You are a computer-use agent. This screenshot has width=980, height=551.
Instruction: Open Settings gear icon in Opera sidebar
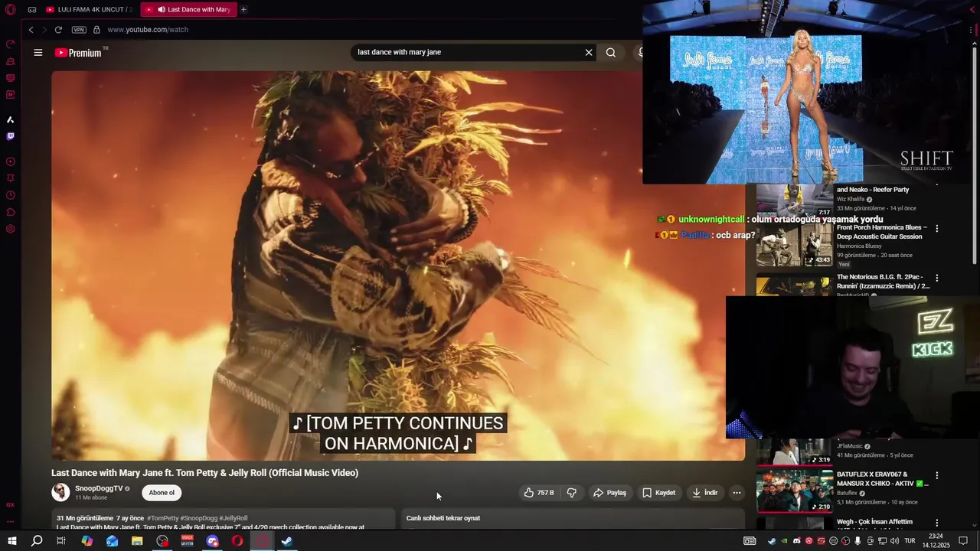point(11,229)
